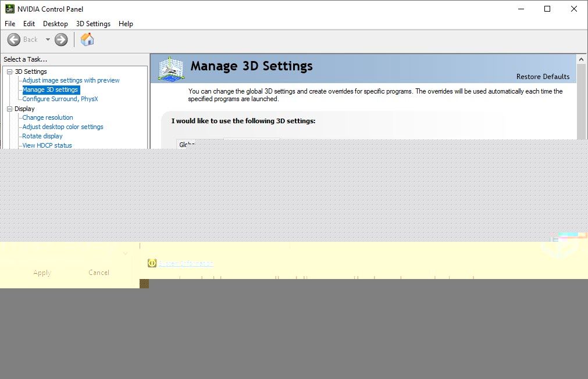Viewport: 588px width, 379px height.
Task: Maximize the NVIDIA Control Panel window
Action: point(547,9)
